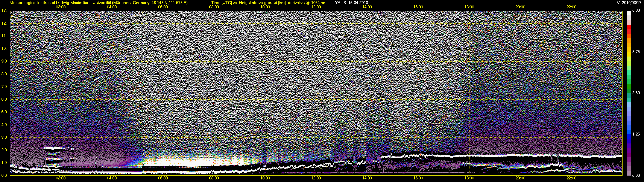Click the 3.75 colorbar value
The width and height of the screenshot is (644, 182).
point(636,52)
